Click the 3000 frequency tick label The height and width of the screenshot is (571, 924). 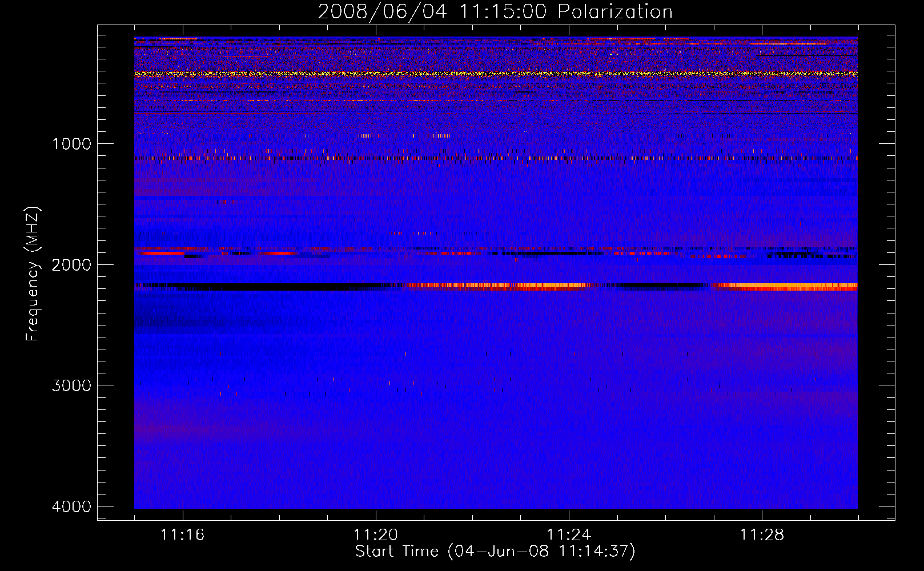[x=72, y=385]
